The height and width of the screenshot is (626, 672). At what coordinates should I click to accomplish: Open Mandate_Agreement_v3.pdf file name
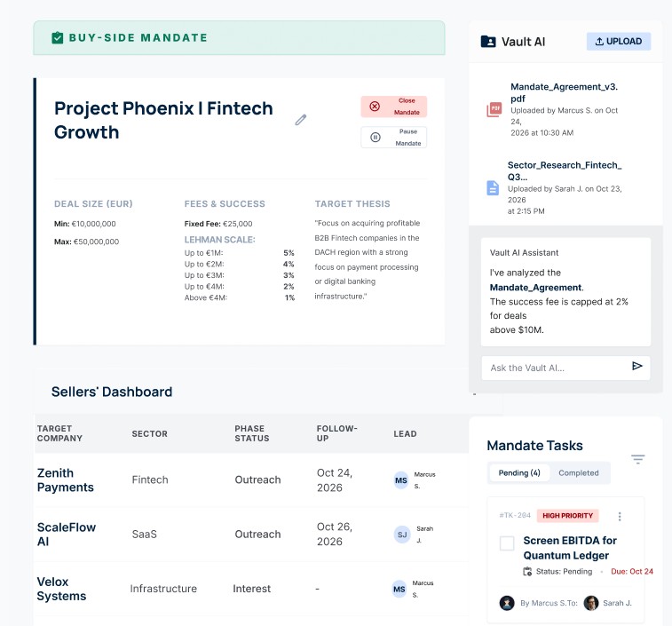564,92
